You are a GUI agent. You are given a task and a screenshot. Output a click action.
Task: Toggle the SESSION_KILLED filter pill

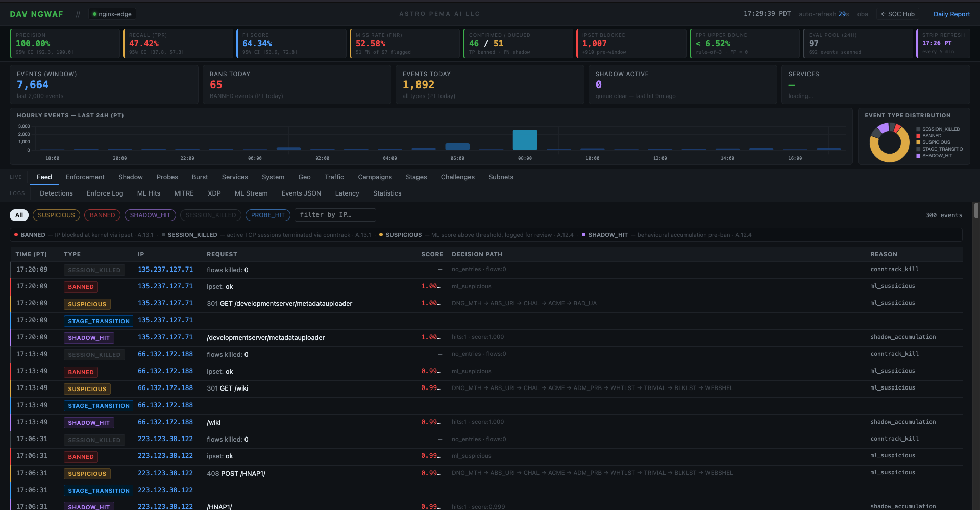point(211,215)
